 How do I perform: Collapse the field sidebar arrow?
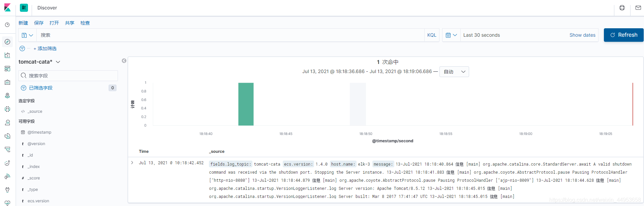pos(124,61)
